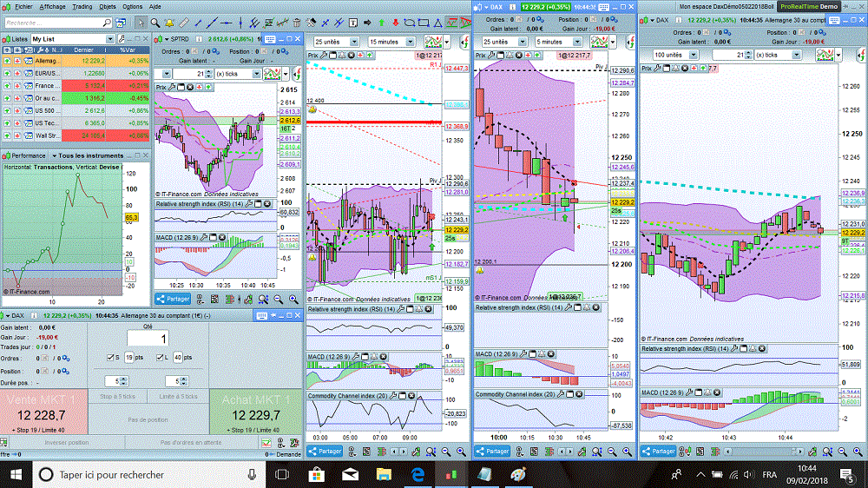Image resolution: width=868 pixels, height=488 pixels.
Task: Click the green buy arrow in the Allemag... row
Action: (x=7, y=61)
